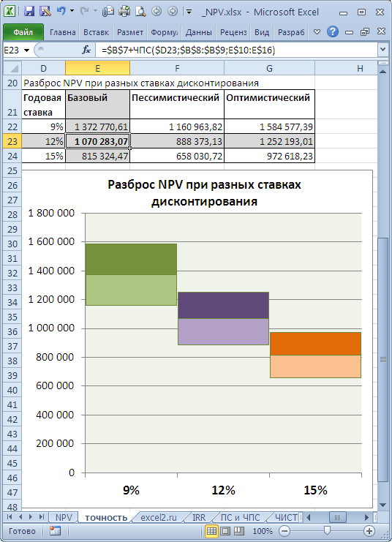
Task: Open Excel Help question mark icon
Action: pyautogui.click(x=333, y=31)
